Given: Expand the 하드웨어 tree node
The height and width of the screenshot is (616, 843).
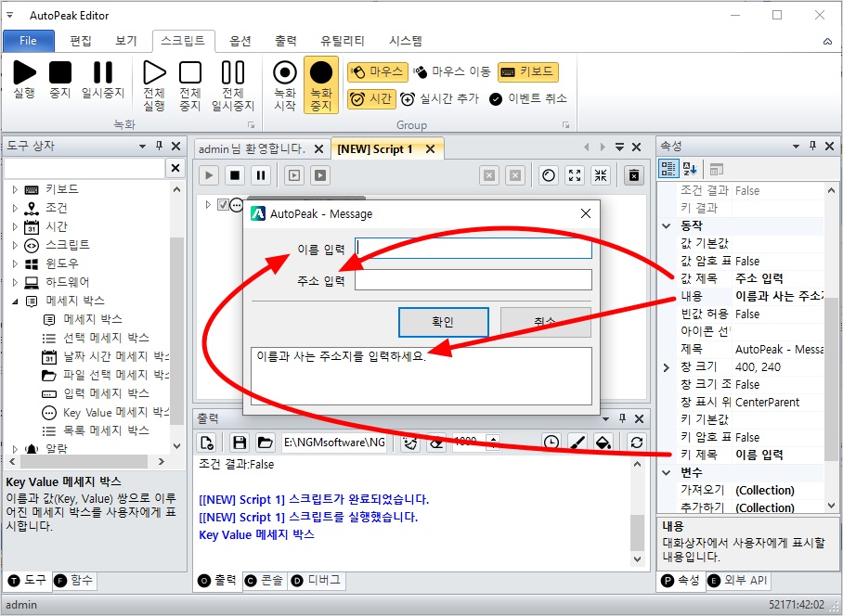Looking at the screenshot, I should 15,282.
